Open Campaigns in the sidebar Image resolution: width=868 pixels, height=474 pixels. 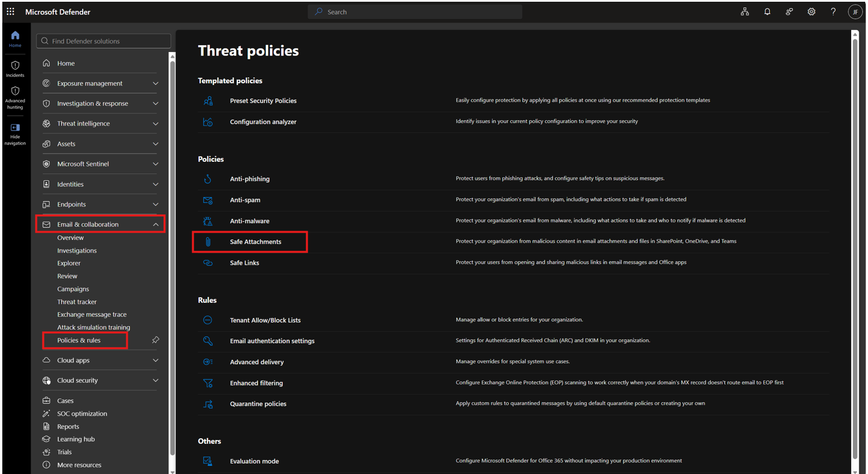[73, 289]
